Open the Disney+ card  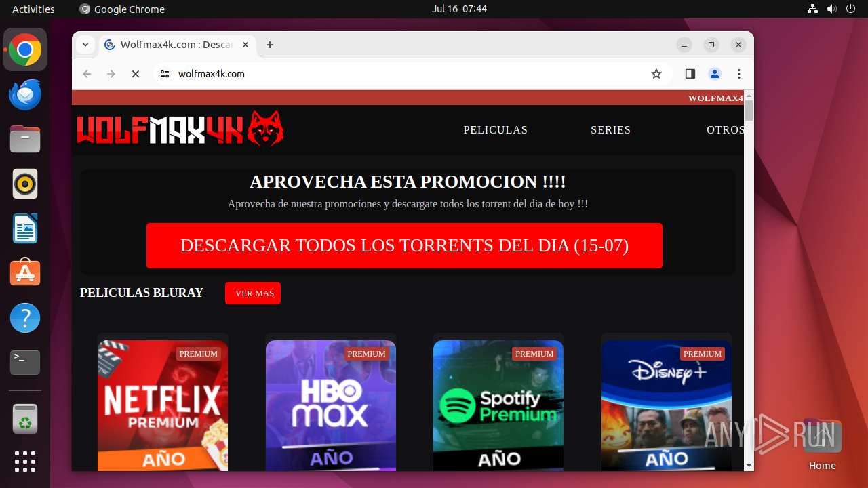[667, 405]
